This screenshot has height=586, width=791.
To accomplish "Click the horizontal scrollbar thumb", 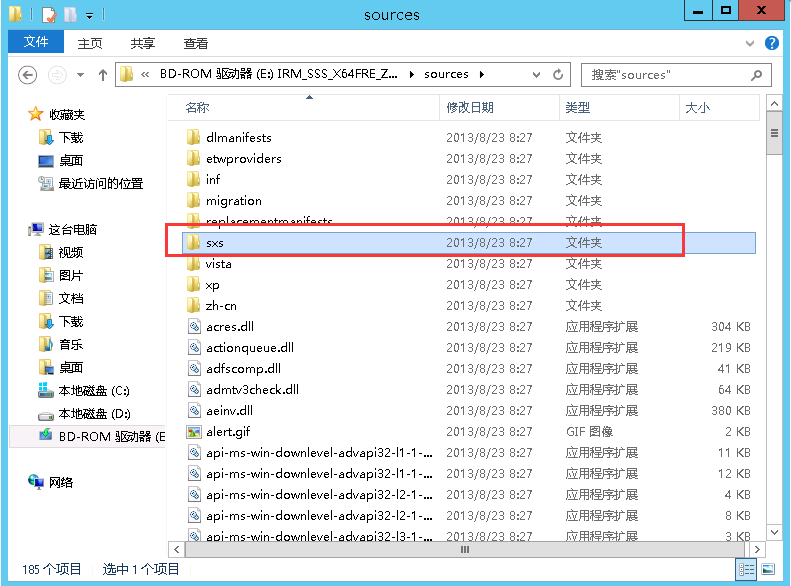I will (x=463, y=550).
